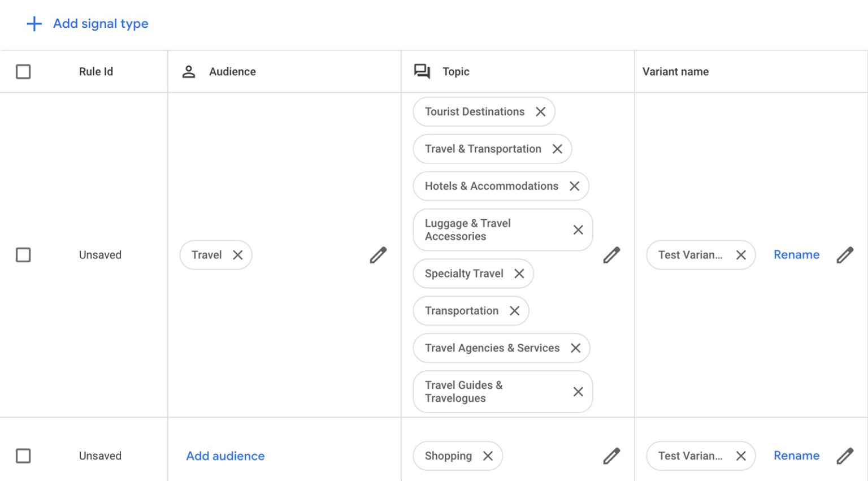The image size is (868, 481).
Task: Check the second Unsaved rule checkbox
Action: point(23,456)
